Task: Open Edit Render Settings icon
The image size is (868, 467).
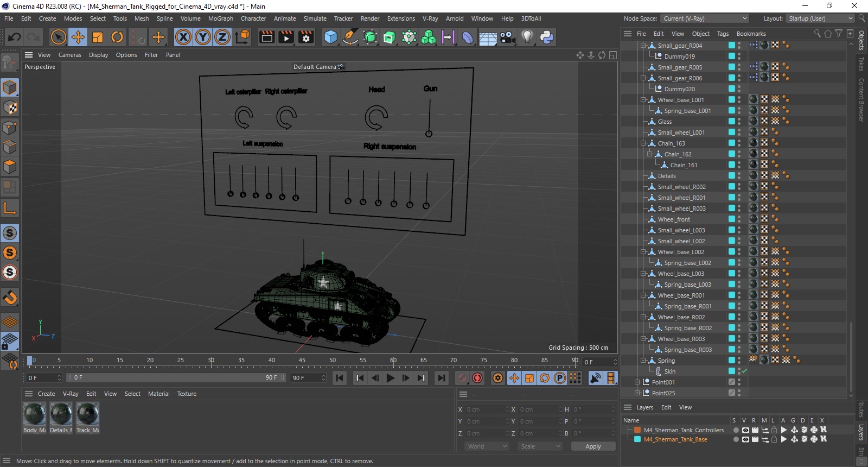Action: point(306,37)
